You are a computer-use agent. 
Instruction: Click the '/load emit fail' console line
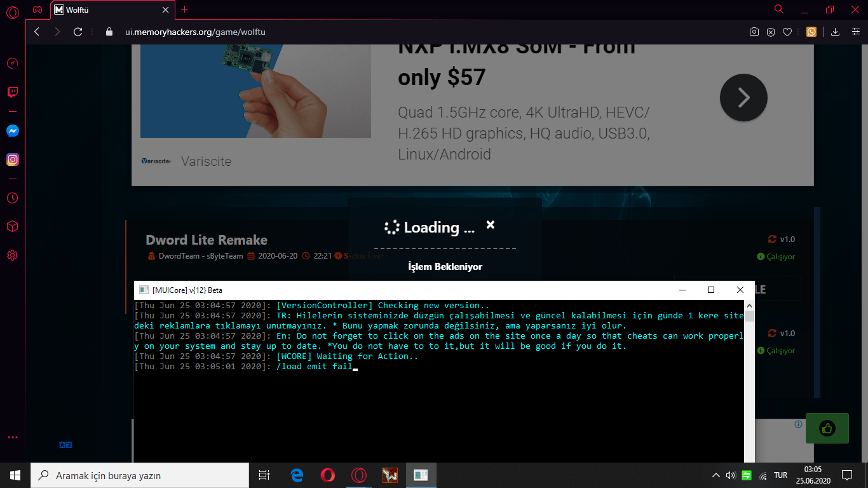pos(314,367)
